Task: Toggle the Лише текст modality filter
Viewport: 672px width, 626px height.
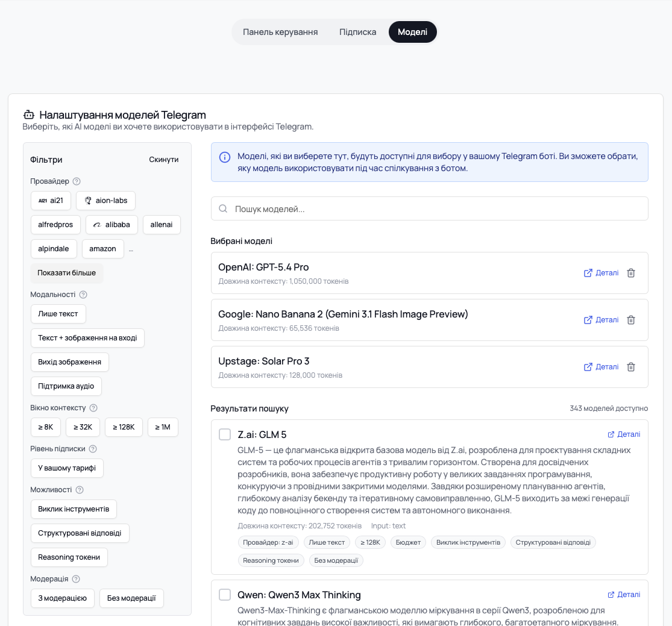Action: [x=58, y=314]
